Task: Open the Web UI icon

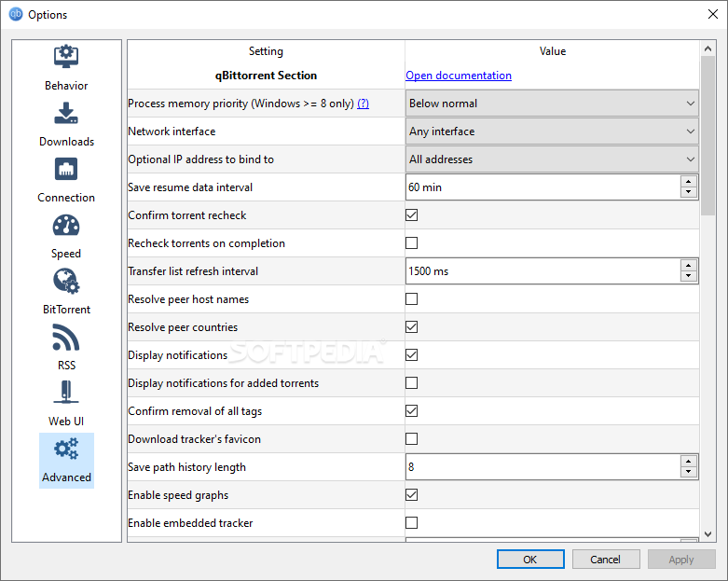Action: 66,393
